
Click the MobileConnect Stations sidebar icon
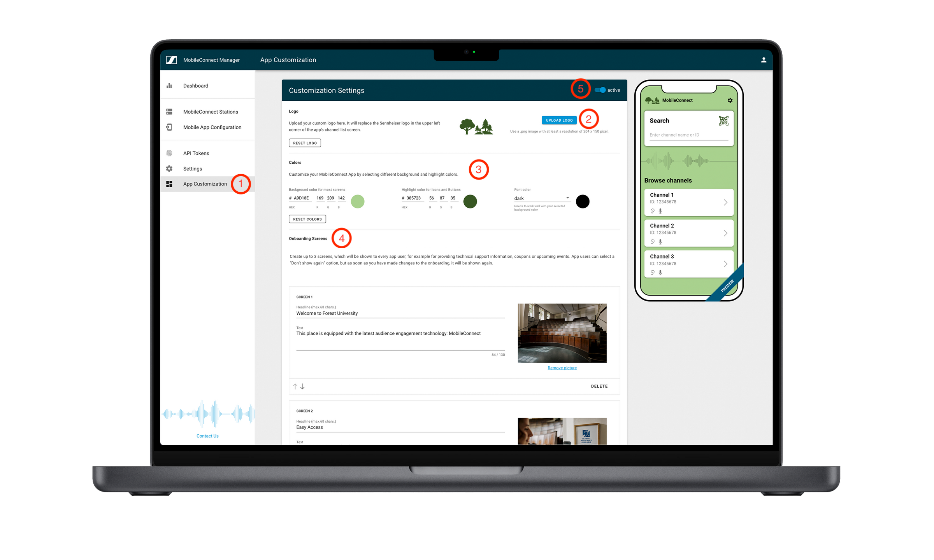coord(169,111)
